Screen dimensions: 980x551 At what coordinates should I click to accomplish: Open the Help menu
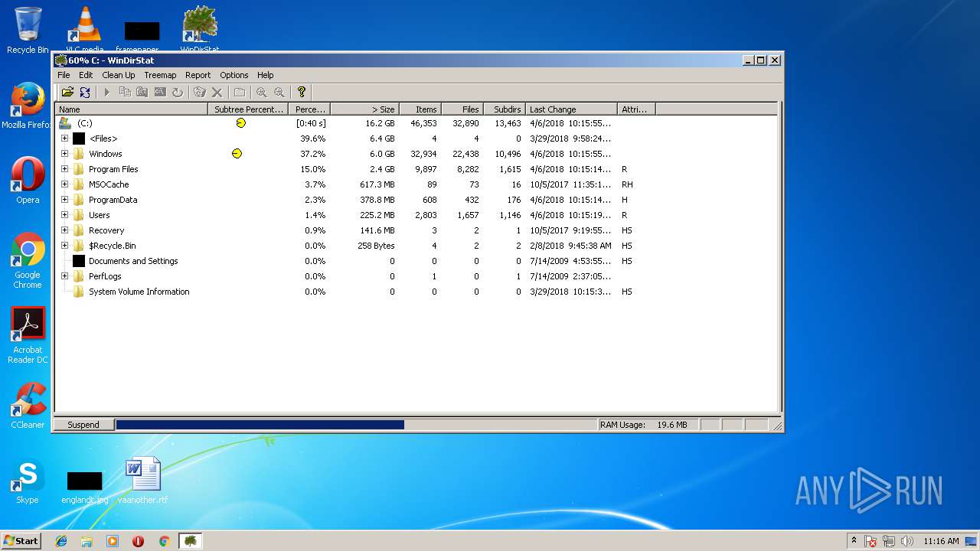[265, 75]
